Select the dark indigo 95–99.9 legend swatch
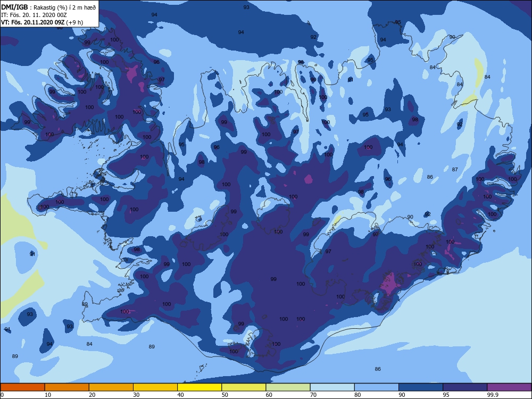The image size is (532, 399). pos(465,387)
